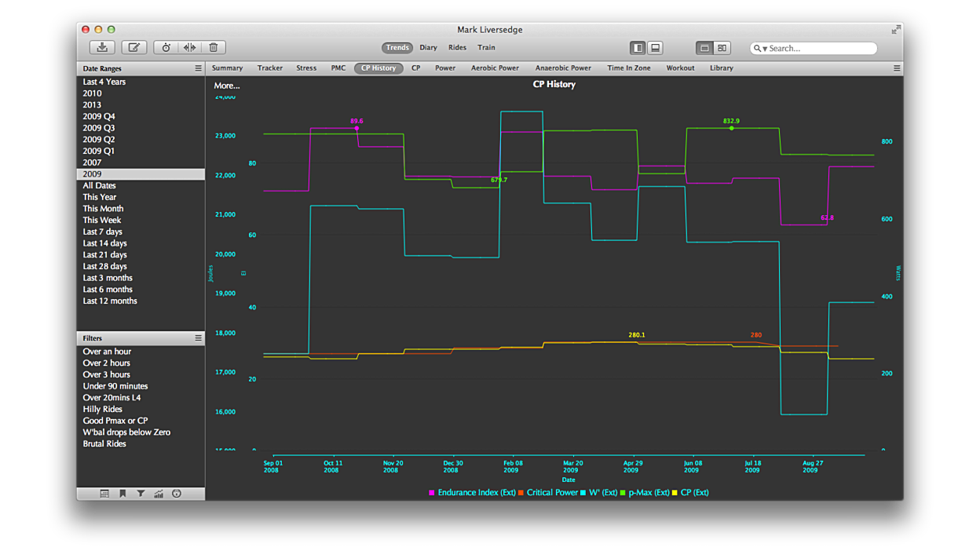Toggle the sidebar visibility button
This screenshot has height=551, width=980.
[x=638, y=48]
